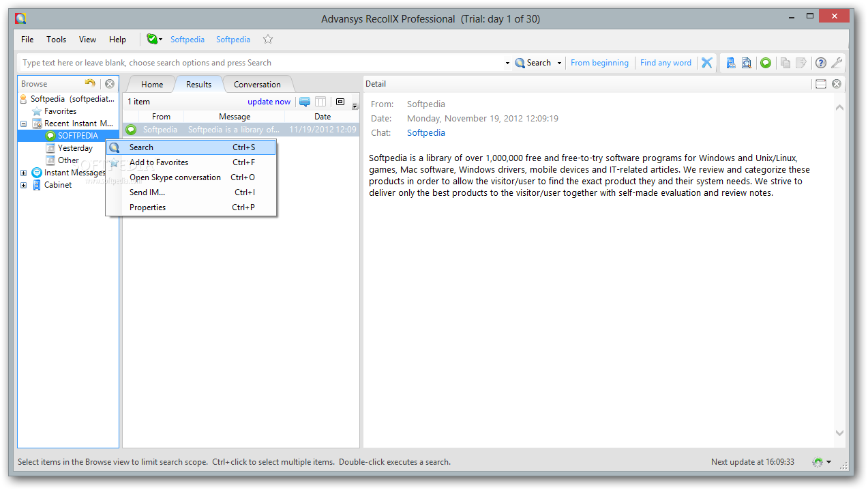Screen dimensions: 868x490
Task: Open the Search button dropdown arrow
Action: point(560,63)
